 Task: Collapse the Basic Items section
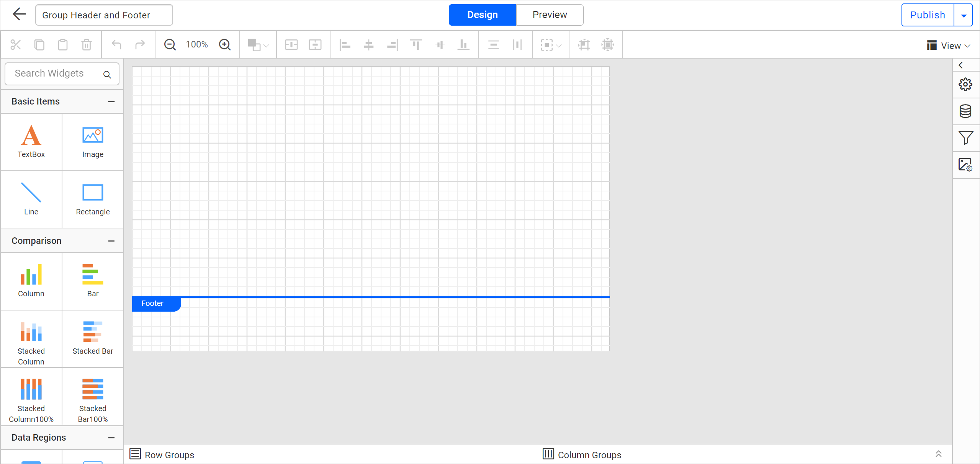coord(111,101)
